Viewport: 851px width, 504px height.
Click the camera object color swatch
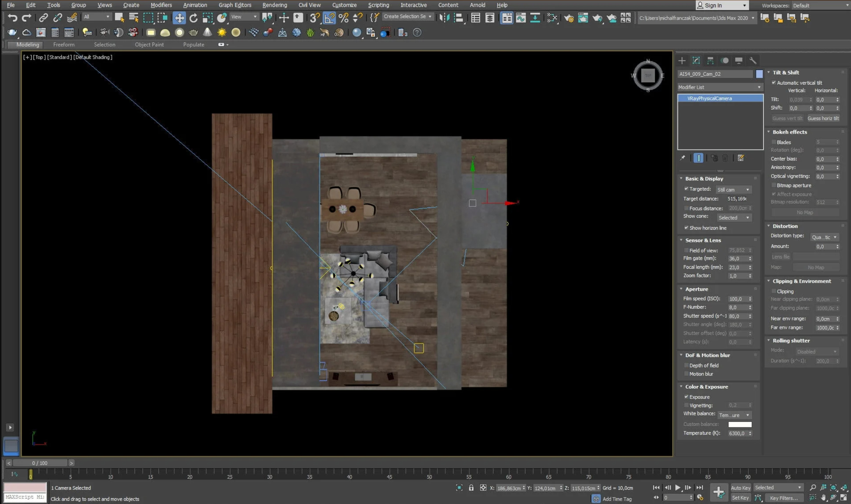pyautogui.click(x=759, y=74)
